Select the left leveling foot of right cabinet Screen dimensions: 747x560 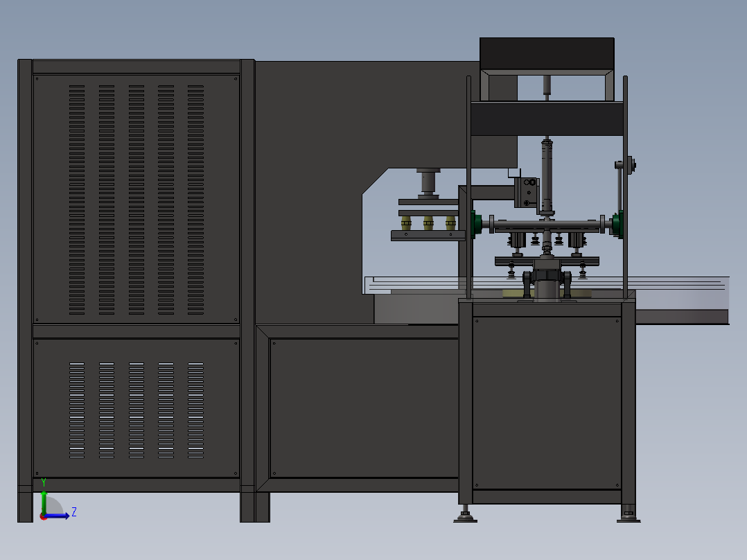tap(465, 516)
